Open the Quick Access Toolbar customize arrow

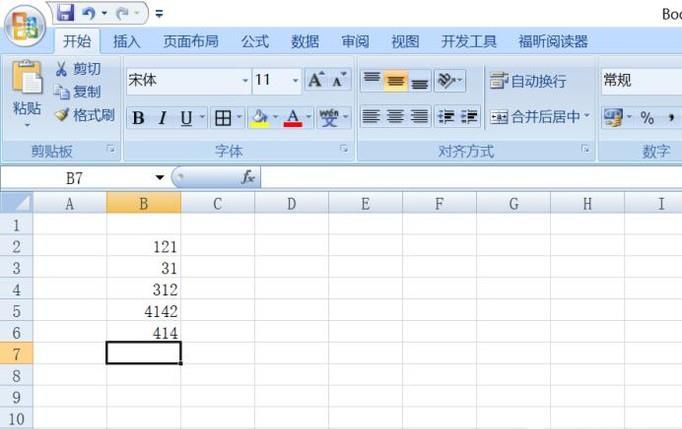click(159, 14)
